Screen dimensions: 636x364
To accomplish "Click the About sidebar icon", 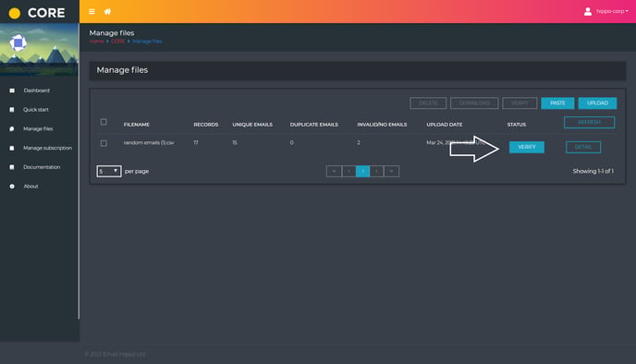I will pyautogui.click(x=12, y=187).
